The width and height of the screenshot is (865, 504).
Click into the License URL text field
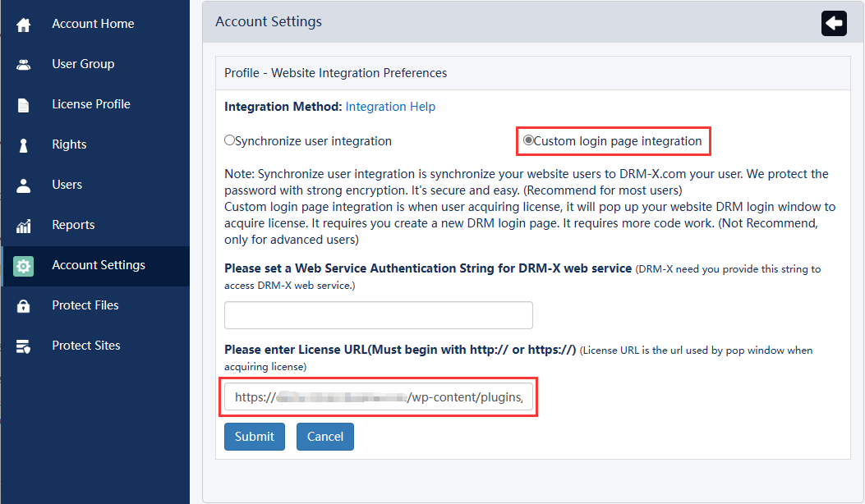379,397
